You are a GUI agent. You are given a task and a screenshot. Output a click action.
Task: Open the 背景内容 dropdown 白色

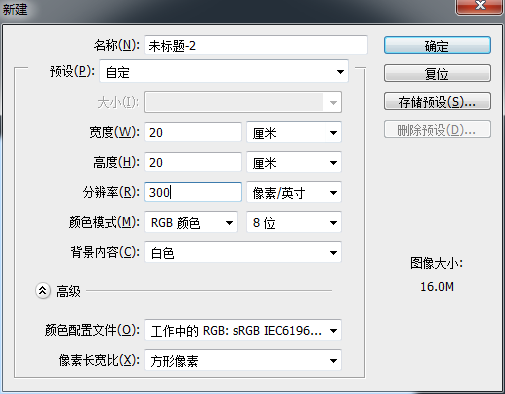pos(243,252)
